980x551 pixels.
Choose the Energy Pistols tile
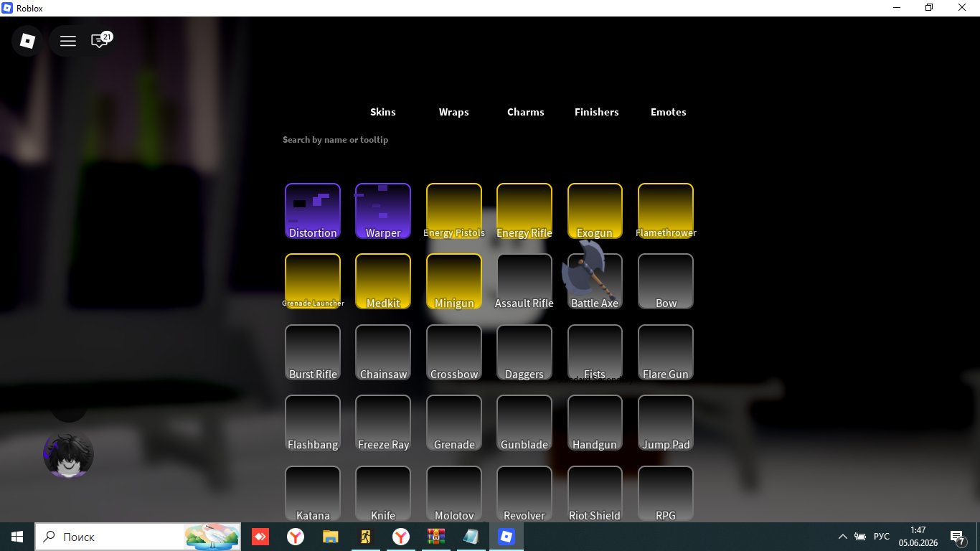pyautogui.click(x=454, y=211)
